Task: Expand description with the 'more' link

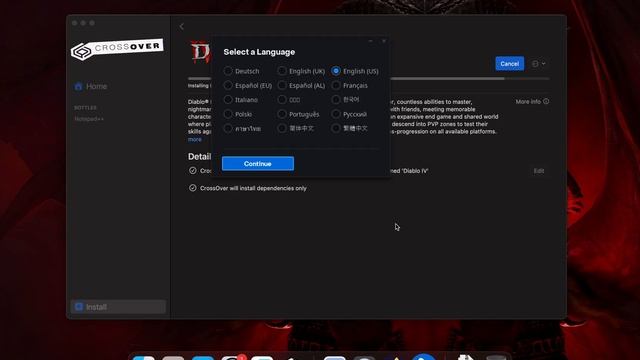Action: 195,140
